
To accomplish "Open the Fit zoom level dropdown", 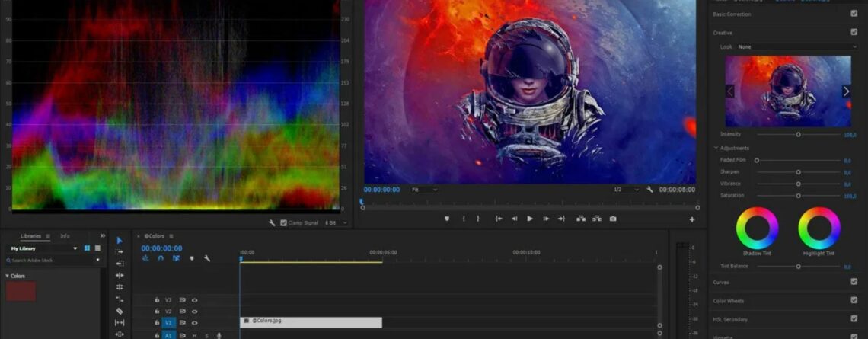I will tap(424, 190).
